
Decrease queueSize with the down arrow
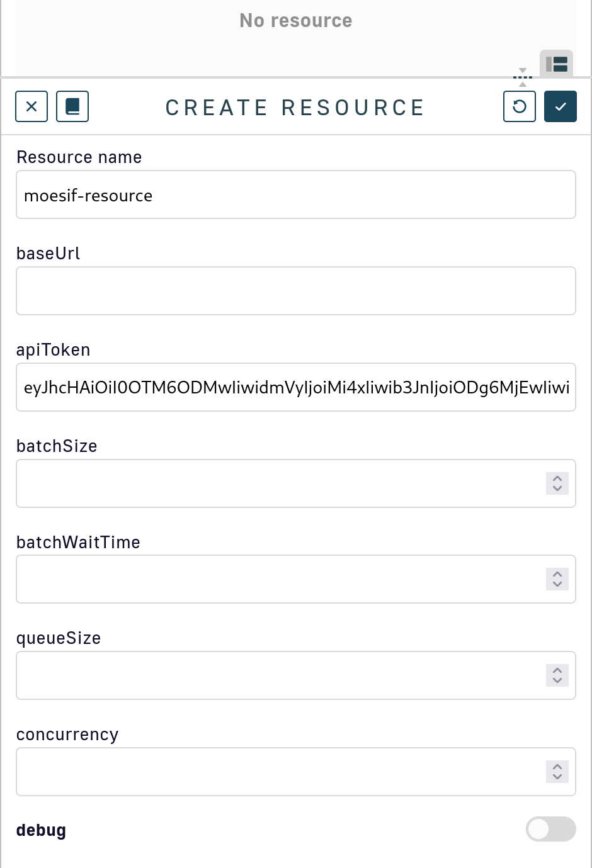pos(557,681)
